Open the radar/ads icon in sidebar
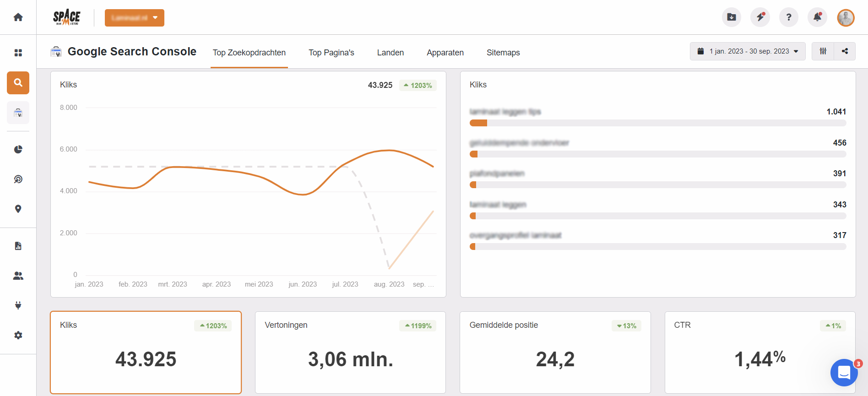Viewport: 868px width, 396px height. (18, 179)
